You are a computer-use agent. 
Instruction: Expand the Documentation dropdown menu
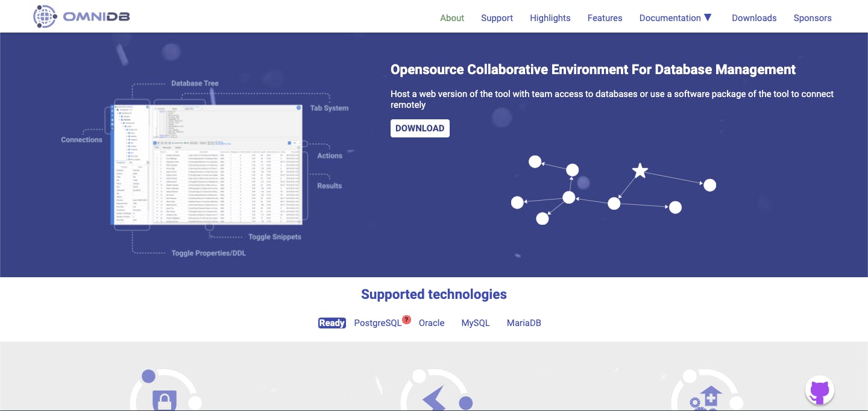coord(676,18)
